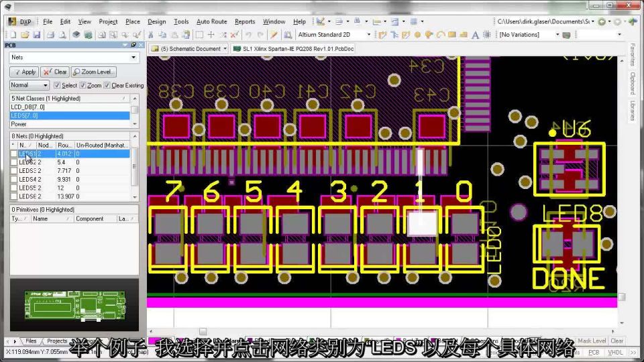
Task: Select the Place Via tool icon
Action: [429, 35]
